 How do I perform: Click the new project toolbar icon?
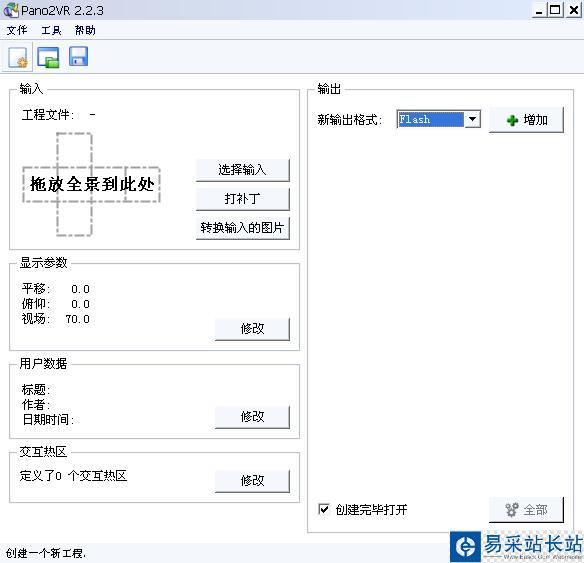point(18,57)
